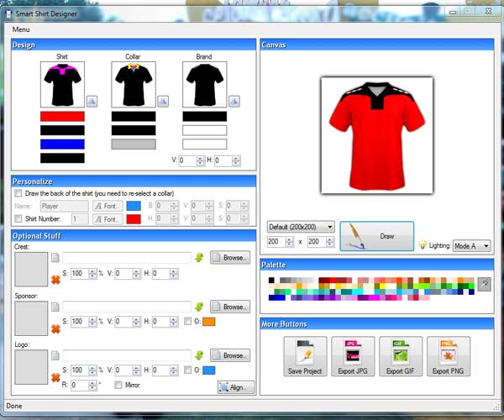Image resolution: width=504 pixels, height=420 pixels.
Task: Expand the Lighting Mode A dropdown
Action: pyautogui.click(x=470, y=246)
